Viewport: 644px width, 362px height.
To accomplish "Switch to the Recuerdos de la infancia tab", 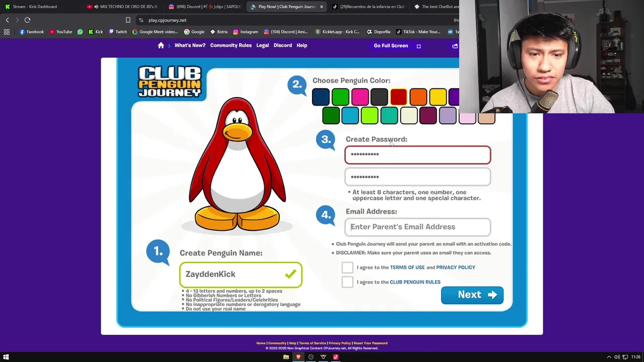I will pyautogui.click(x=368, y=7).
